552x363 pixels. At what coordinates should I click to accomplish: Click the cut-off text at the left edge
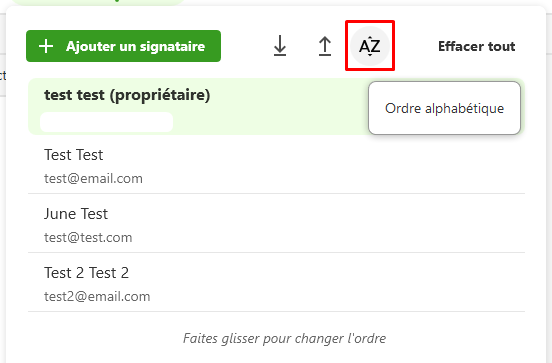3,75
